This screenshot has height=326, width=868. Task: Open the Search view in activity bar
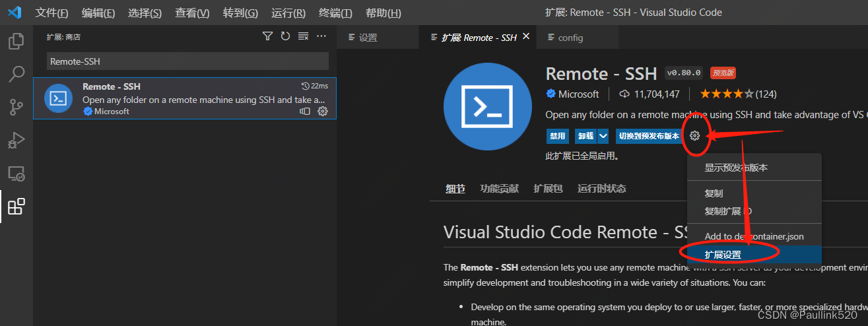(x=16, y=74)
